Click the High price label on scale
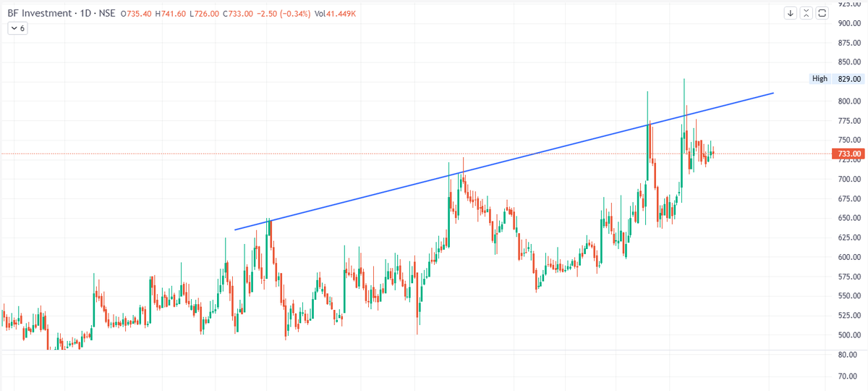 pyautogui.click(x=820, y=79)
